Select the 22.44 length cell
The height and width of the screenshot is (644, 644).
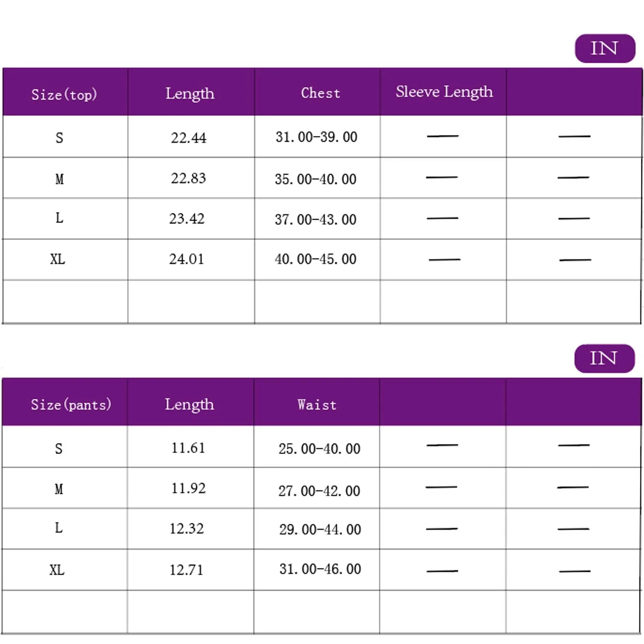[x=188, y=138]
